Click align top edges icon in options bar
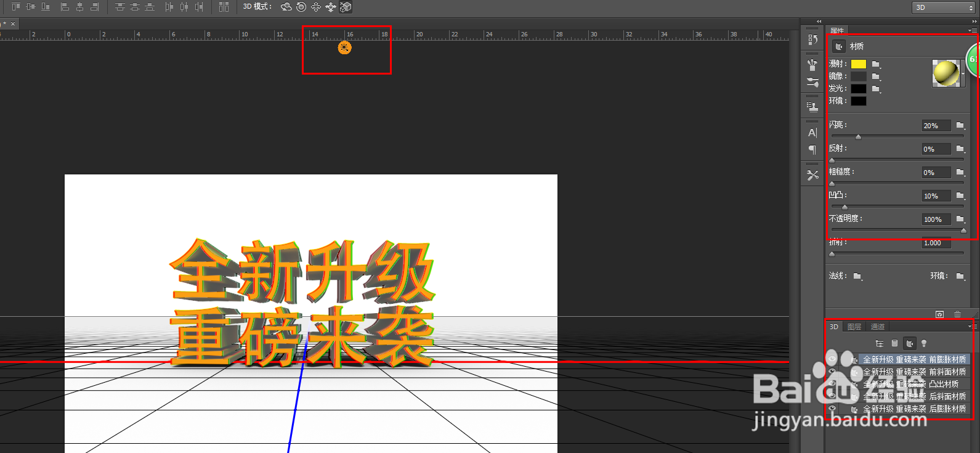This screenshot has width=980, height=453. tap(16, 7)
